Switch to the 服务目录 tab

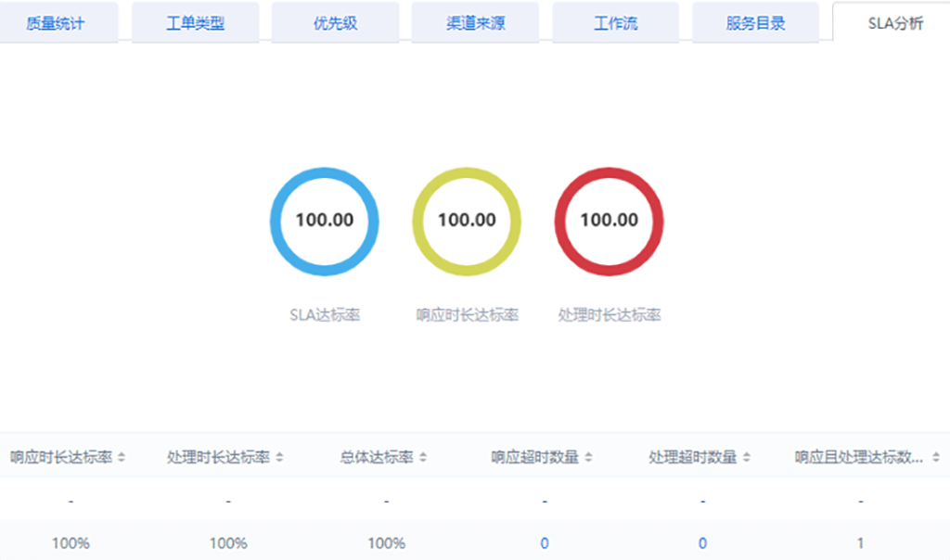pos(755,23)
